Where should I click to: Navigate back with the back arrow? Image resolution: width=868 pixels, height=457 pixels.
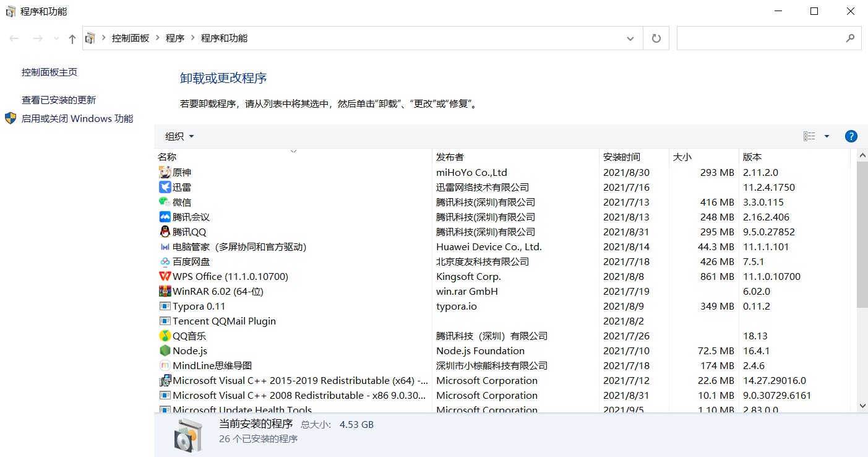click(14, 38)
